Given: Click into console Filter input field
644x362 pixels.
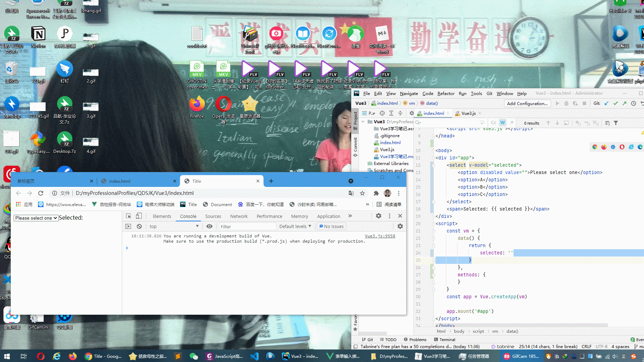Looking at the screenshot, I should pos(247,227).
